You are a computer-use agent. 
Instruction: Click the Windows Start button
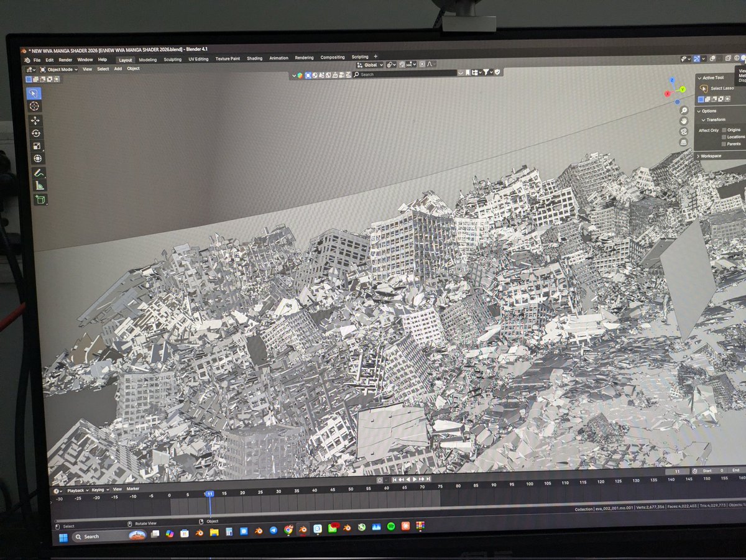(x=63, y=537)
